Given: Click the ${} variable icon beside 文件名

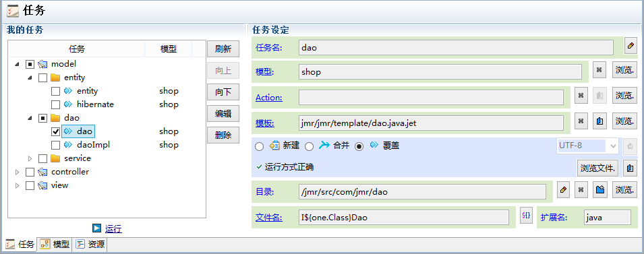Looking at the screenshot, I should pyautogui.click(x=526, y=215).
